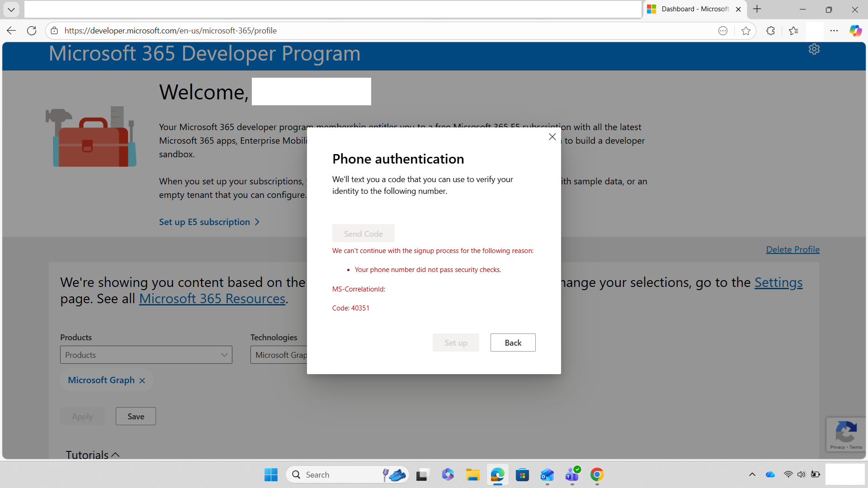Open Microsoft 365 Resources link
The image size is (868, 488).
(212, 299)
